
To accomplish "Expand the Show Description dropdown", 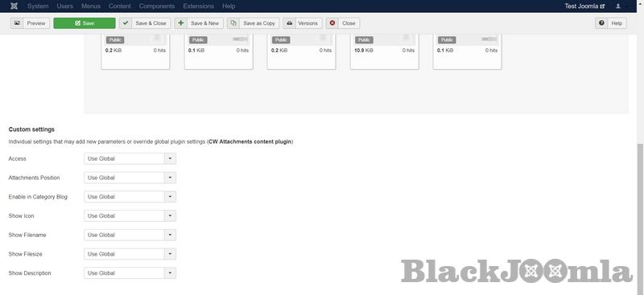I will click(130, 273).
